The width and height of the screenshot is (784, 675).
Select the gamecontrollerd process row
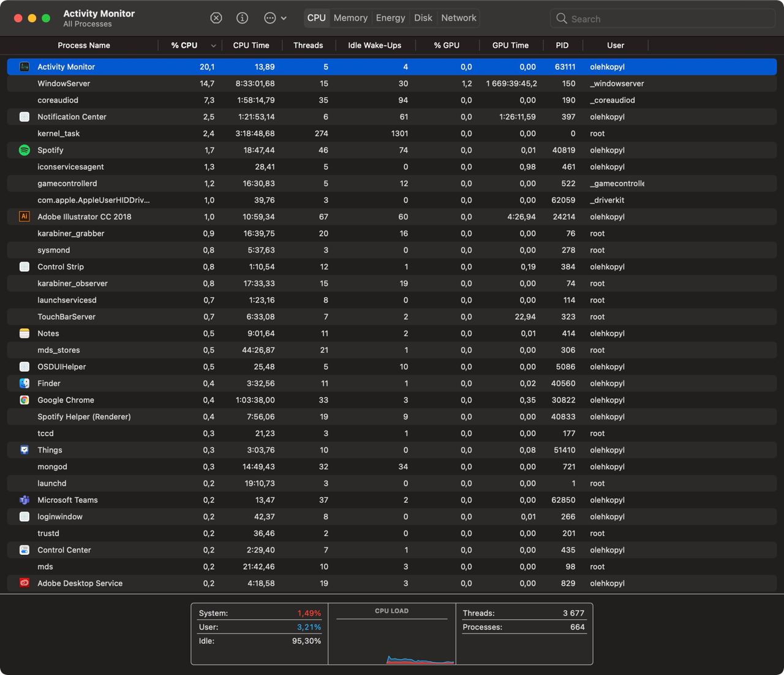click(392, 183)
